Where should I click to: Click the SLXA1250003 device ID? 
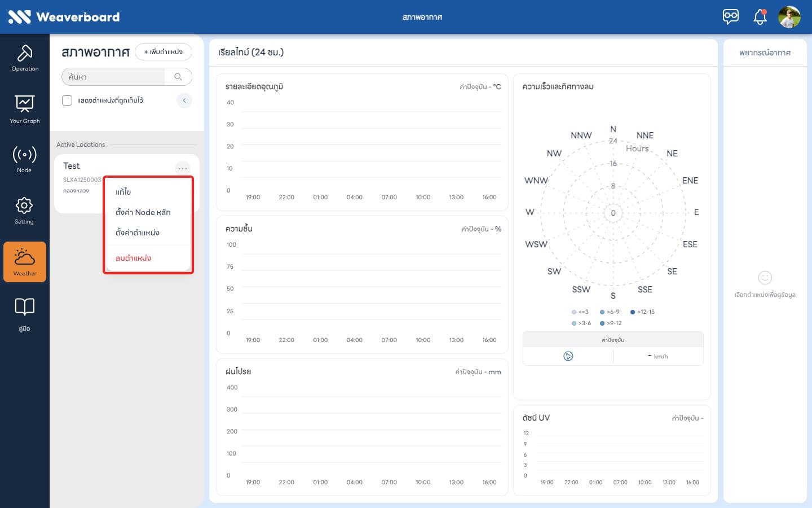click(x=82, y=180)
